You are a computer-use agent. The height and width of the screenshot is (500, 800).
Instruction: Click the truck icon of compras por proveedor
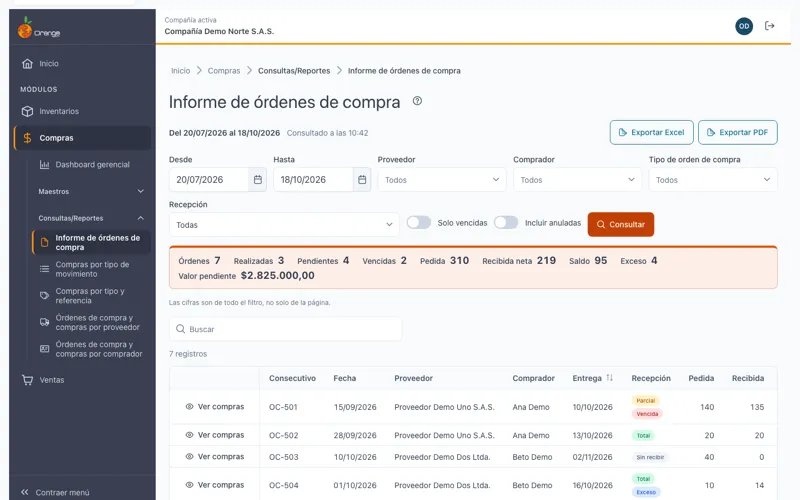tap(44, 322)
